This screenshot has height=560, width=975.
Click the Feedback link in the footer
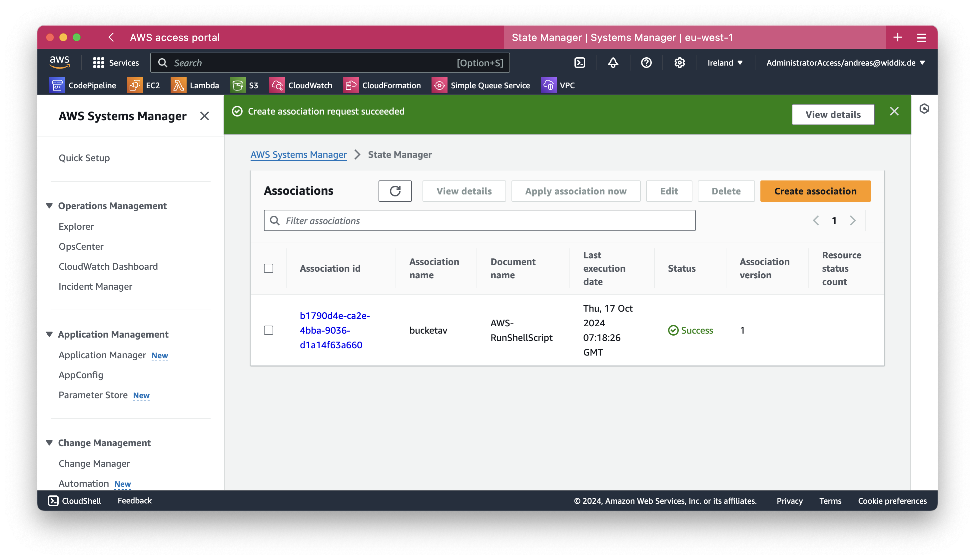[x=135, y=500]
